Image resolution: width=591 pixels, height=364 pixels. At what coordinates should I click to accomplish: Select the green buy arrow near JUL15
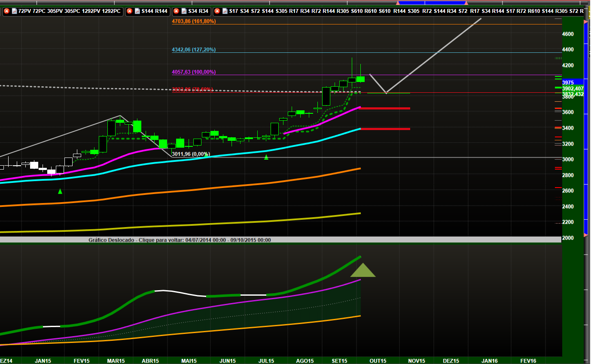[x=266, y=157]
